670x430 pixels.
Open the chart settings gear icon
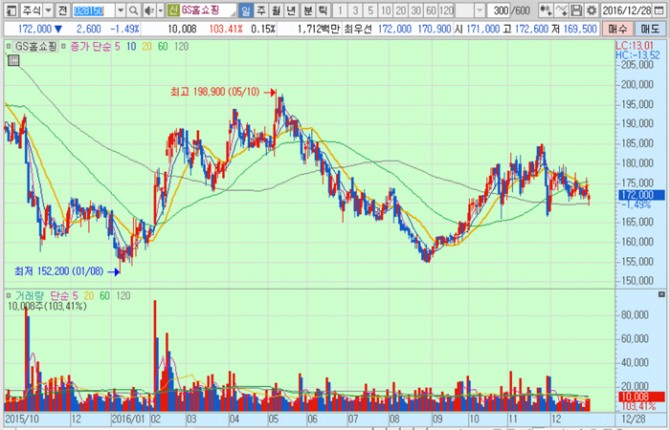coord(590,9)
